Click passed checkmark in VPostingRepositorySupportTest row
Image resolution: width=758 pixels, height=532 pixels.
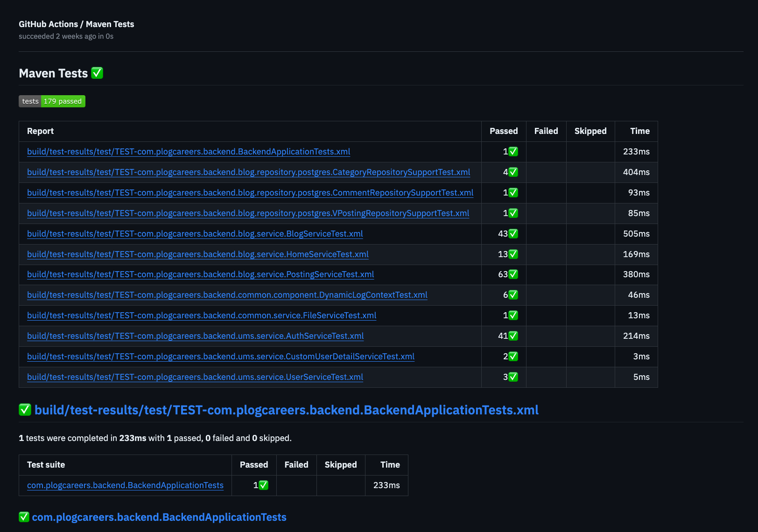(x=513, y=213)
